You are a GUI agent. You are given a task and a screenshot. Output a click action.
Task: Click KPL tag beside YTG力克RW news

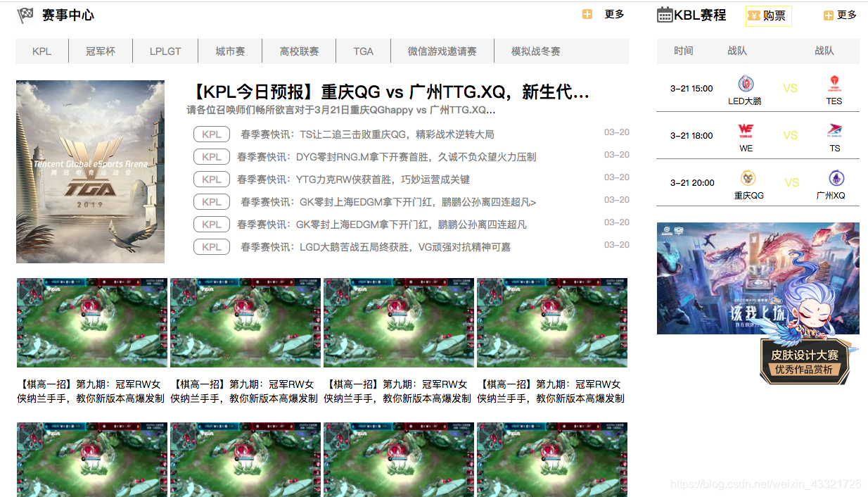212,179
